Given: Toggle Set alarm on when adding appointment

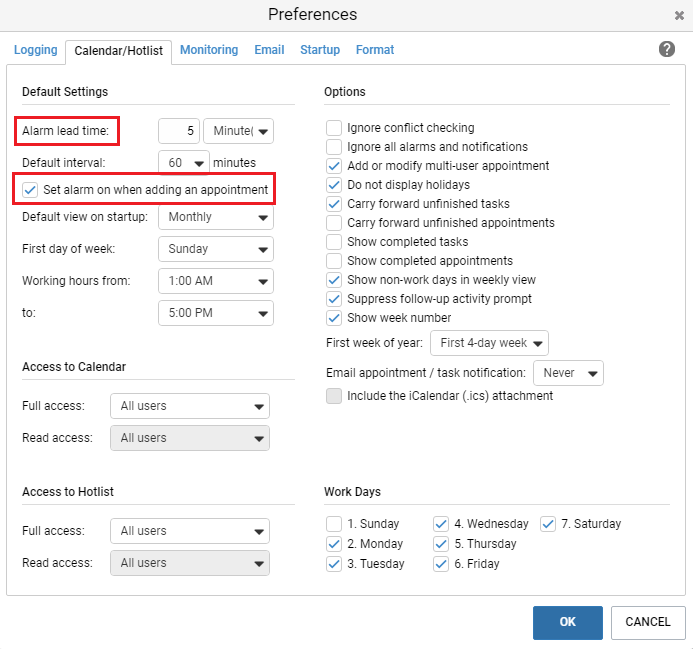Looking at the screenshot, I should tap(30, 190).
